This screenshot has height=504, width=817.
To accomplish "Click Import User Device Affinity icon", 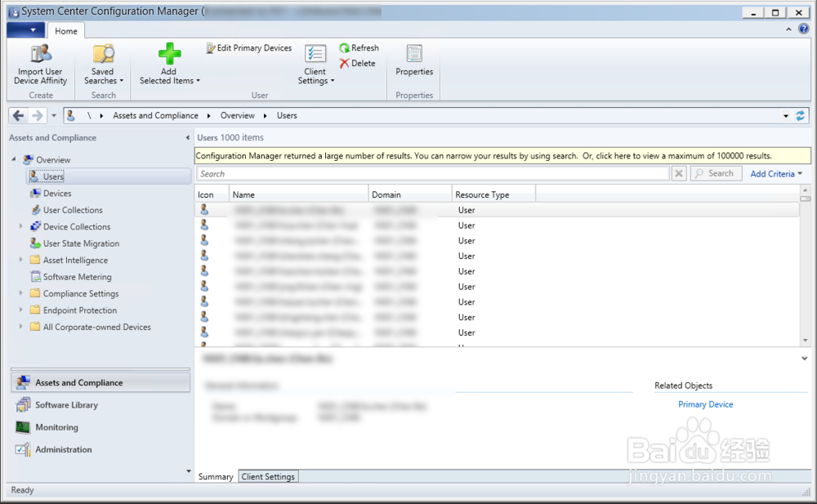I will click(x=41, y=53).
